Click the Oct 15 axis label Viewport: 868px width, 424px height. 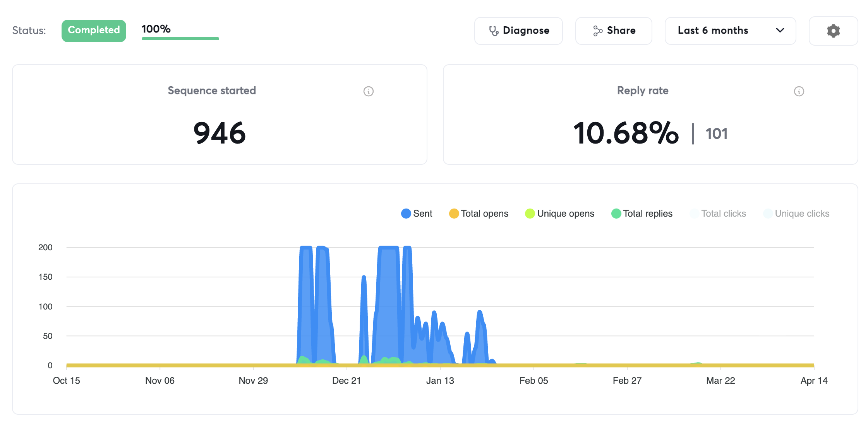(x=66, y=381)
